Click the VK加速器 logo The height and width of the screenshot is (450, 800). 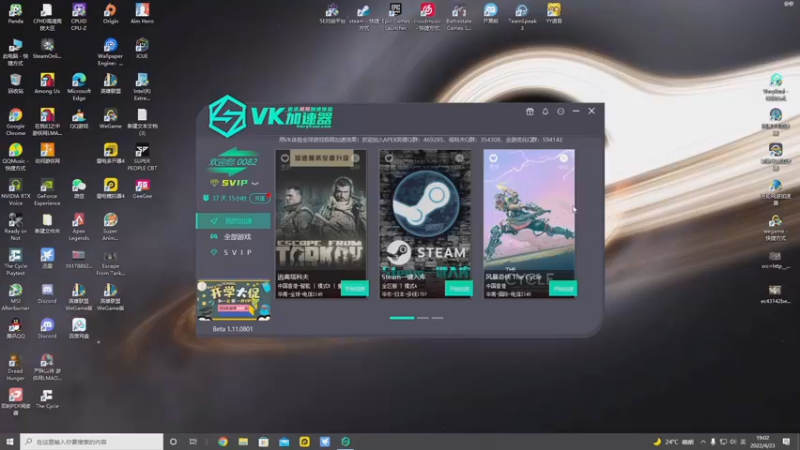tap(271, 117)
